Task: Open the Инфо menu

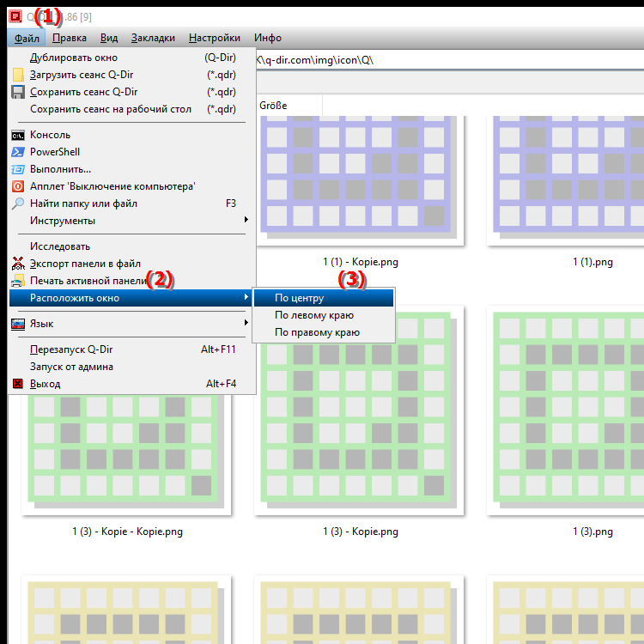Action: (x=267, y=38)
